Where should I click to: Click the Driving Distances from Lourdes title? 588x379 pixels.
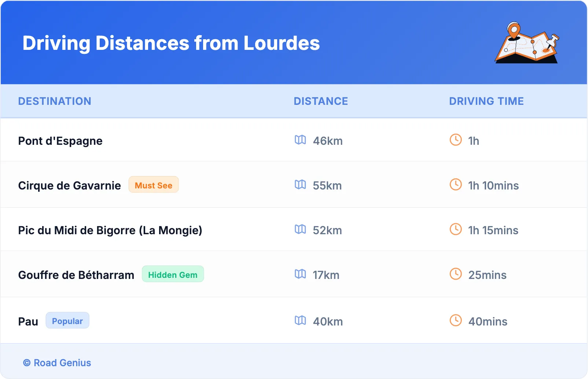pyautogui.click(x=171, y=43)
